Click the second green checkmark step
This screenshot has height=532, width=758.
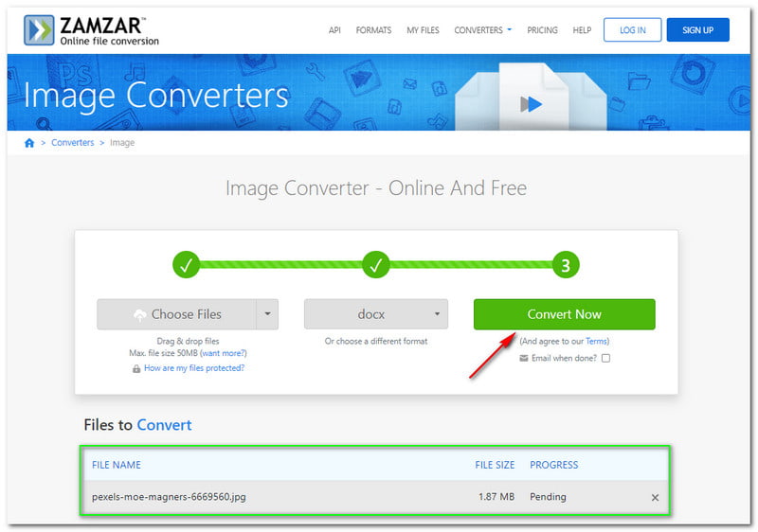[x=376, y=266]
